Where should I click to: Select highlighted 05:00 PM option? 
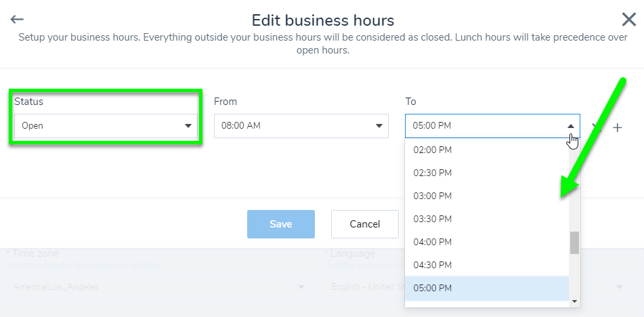pyautogui.click(x=487, y=288)
